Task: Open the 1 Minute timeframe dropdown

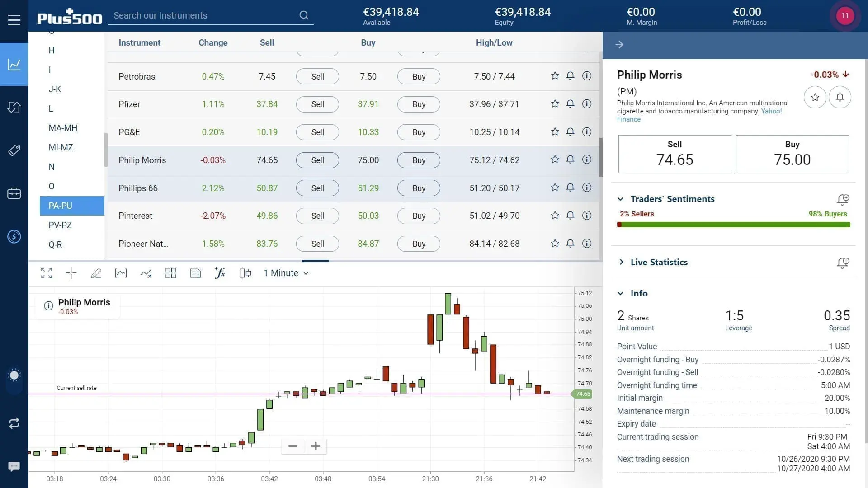Action: (x=286, y=273)
